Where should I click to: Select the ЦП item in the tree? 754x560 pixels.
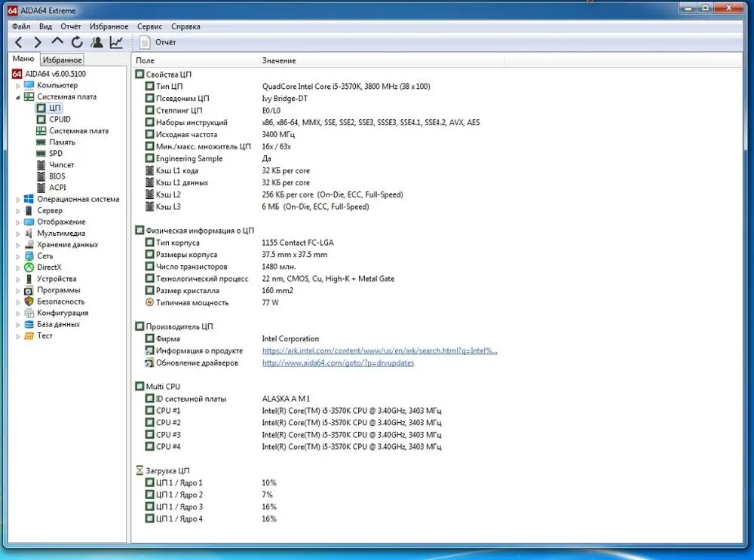point(55,108)
